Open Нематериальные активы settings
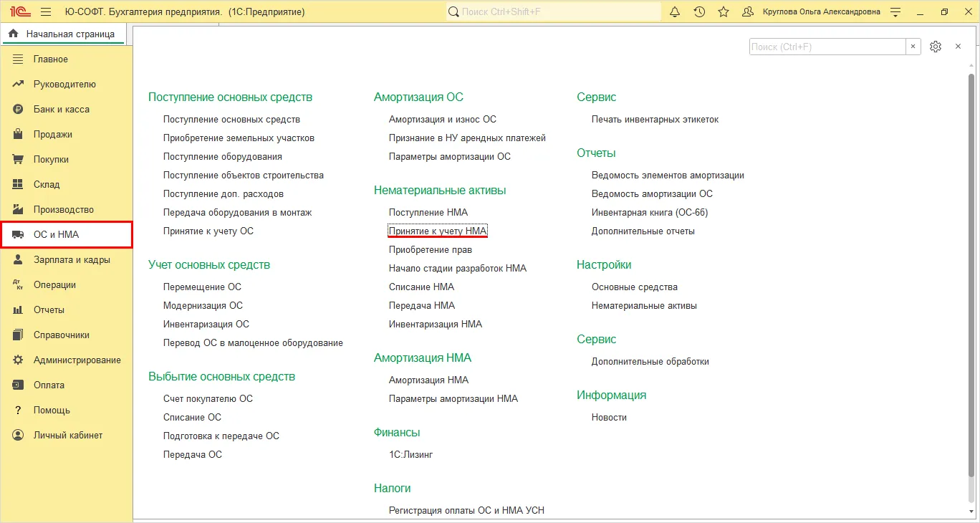980x523 pixels. [645, 306]
